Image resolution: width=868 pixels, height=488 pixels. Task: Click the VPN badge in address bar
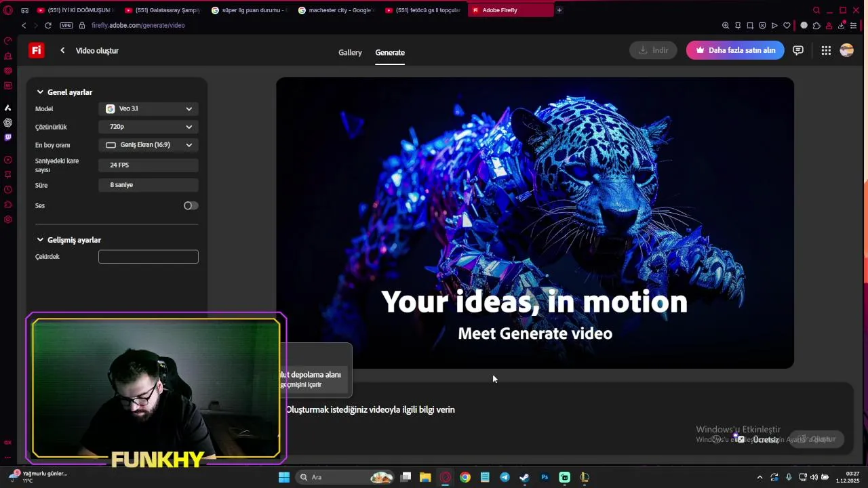66,25
